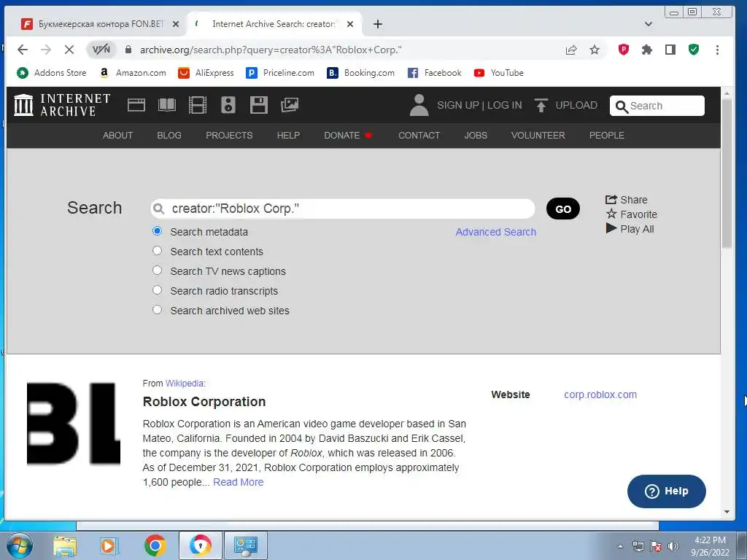
Task: Open the ABOUT menu item
Action: point(117,135)
